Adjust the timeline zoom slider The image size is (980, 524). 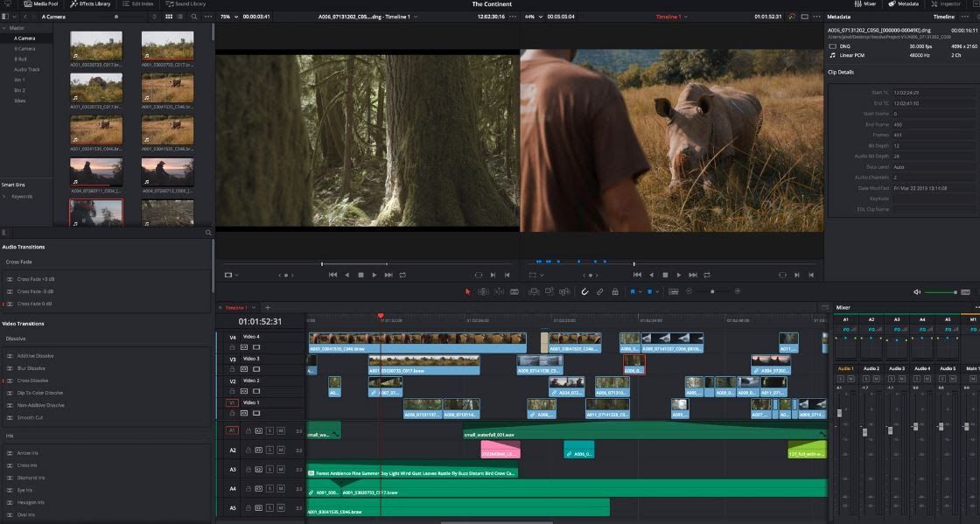[712, 291]
